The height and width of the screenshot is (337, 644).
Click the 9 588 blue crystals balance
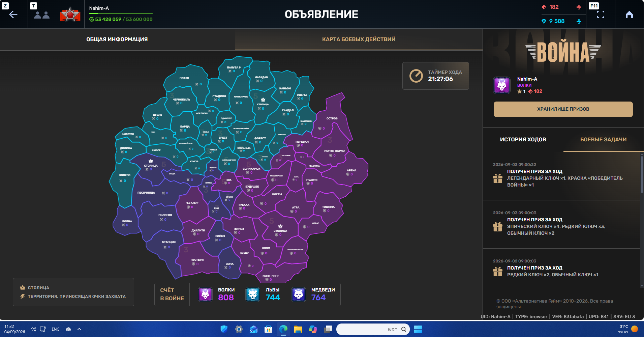tap(557, 21)
